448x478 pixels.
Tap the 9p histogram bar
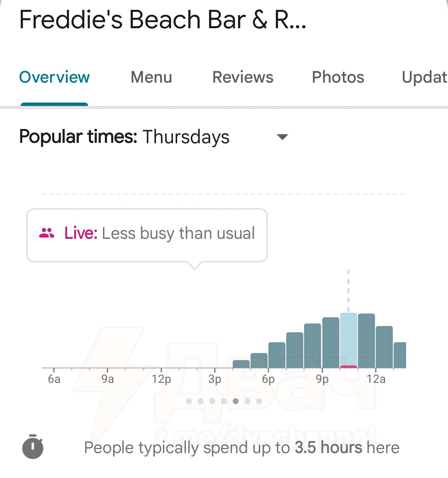pos(331,342)
